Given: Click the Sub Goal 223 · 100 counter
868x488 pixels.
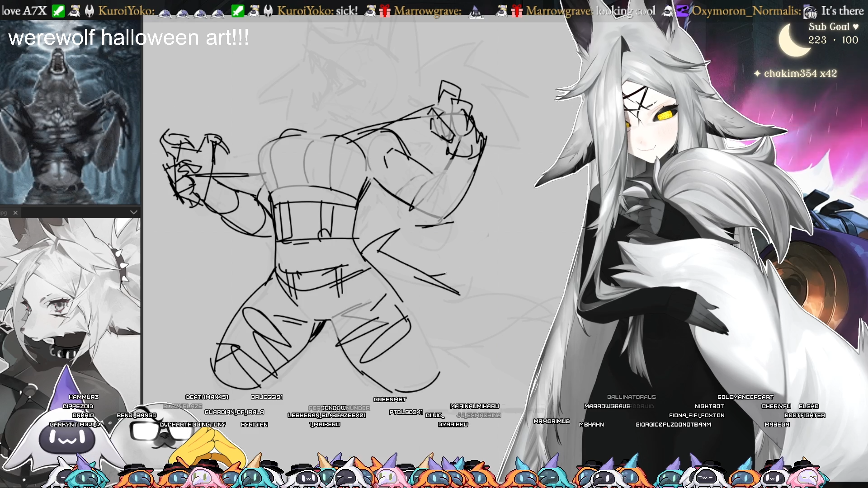Looking at the screenshot, I should pyautogui.click(x=833, y=40).
